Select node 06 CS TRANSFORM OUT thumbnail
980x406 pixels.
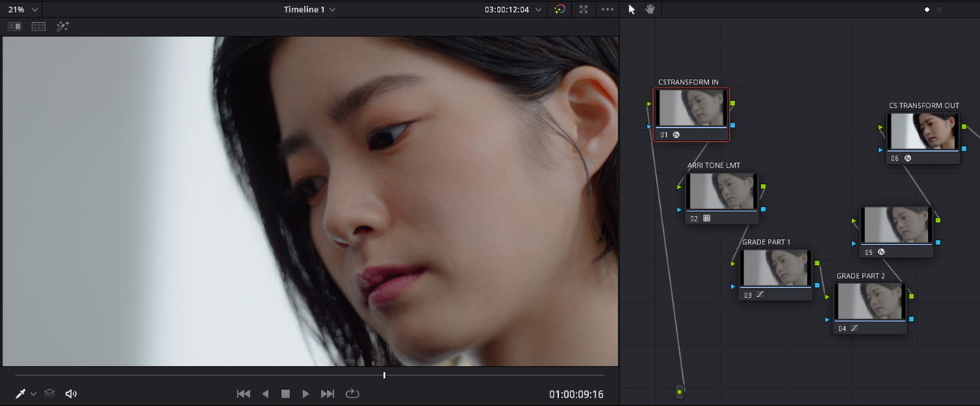pos(923,131)
